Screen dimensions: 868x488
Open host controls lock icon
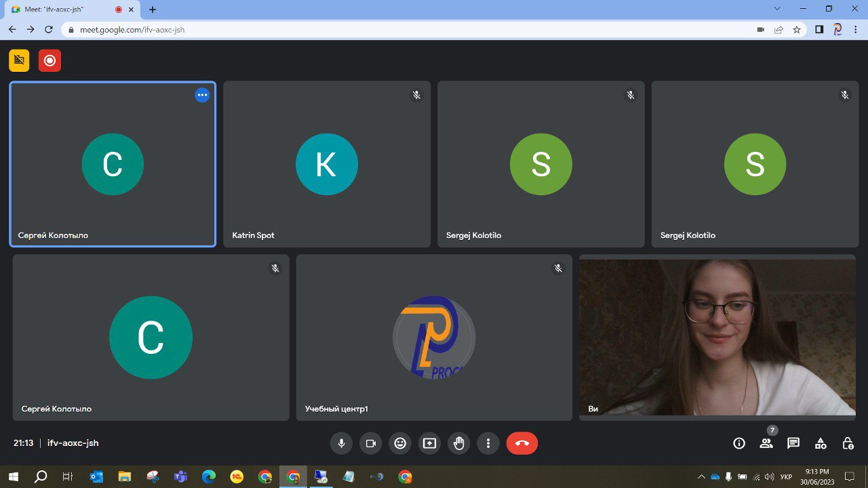pyautogui.click(x=848, y=443)
